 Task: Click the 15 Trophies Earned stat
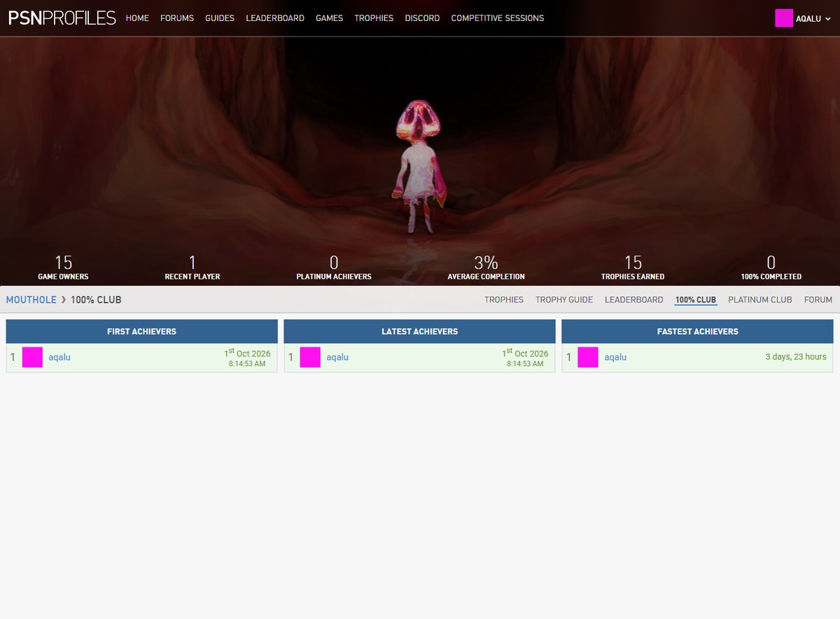click(x=633, y=267)
